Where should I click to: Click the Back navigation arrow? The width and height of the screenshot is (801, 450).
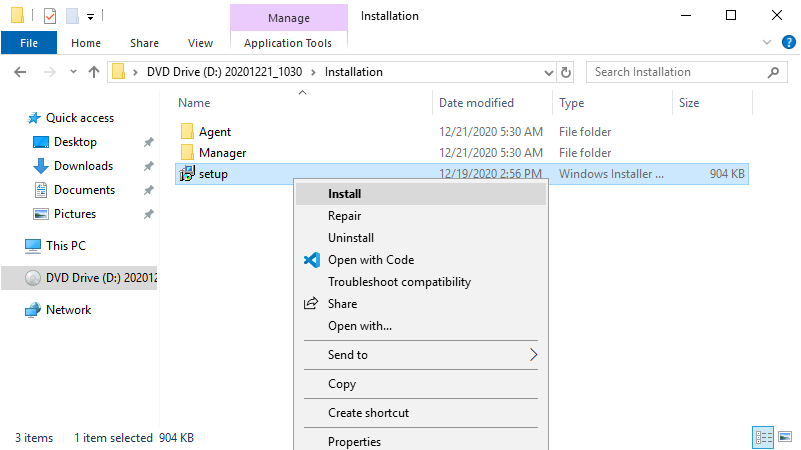(21, 72)
